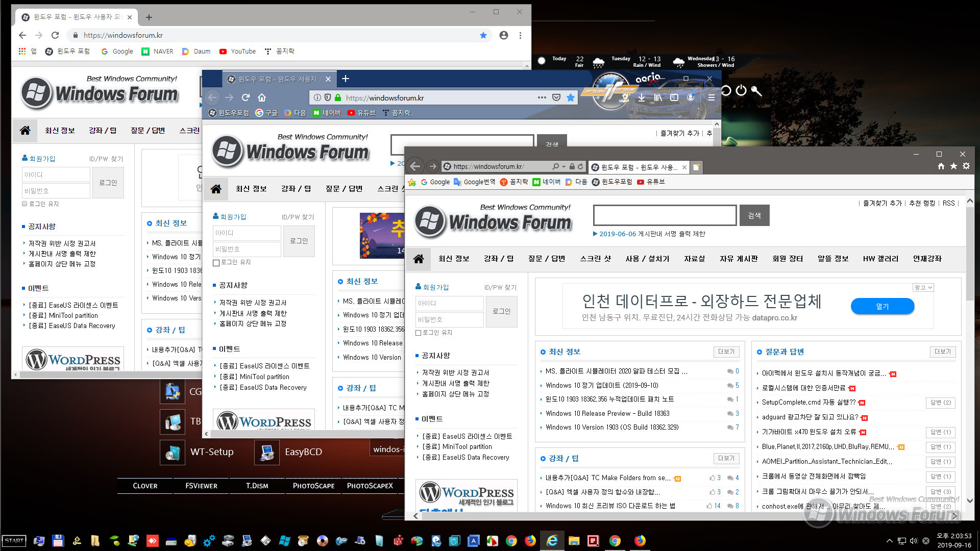Open Chrome's three-dot menu
Viewport: 980px width, 551px height.
pyautogui.click(x=520, y=35)
